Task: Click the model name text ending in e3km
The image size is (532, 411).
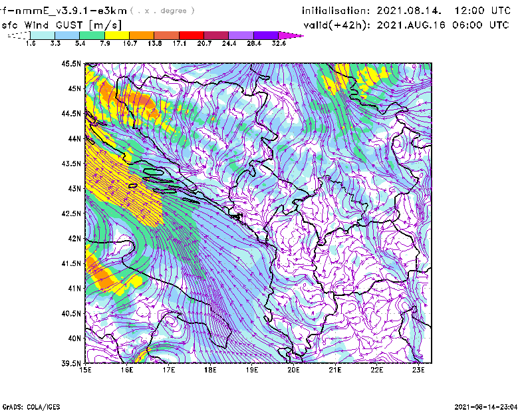Action: [63, 11]
